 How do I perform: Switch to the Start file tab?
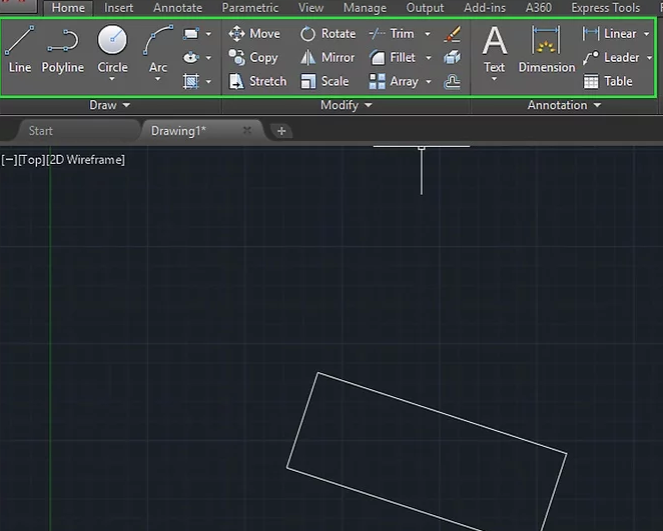(x=41, y=131)
